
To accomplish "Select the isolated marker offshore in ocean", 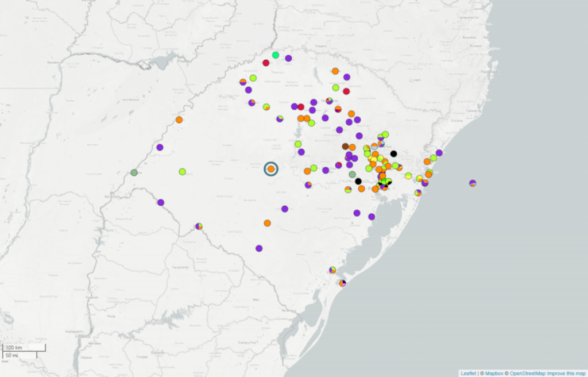I will pyautogui.click(x=472, y=183).
